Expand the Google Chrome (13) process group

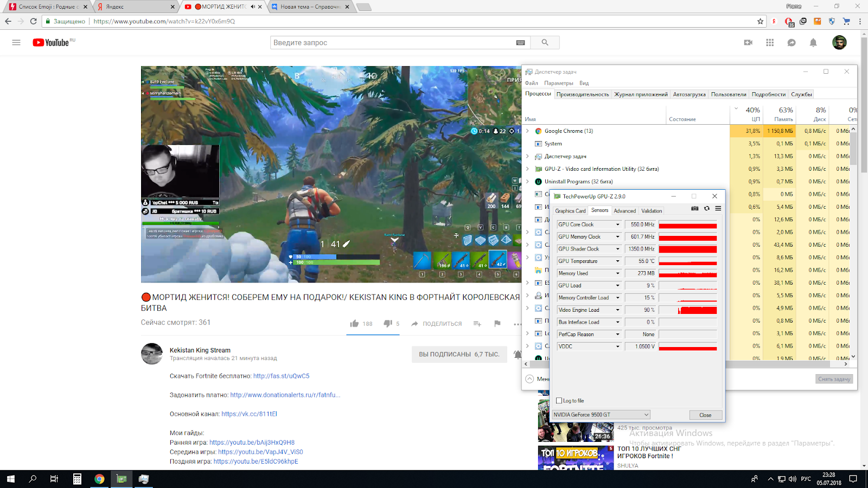tap(527, 131)
